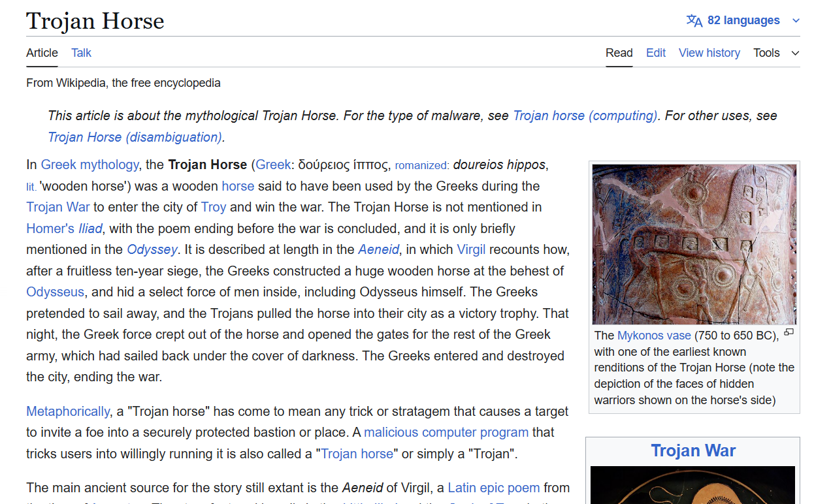Click the 'From Wikipedia, the free encyclopedia' tagline
This screenshot has height=504, width=814.
[x=123, y=83]
